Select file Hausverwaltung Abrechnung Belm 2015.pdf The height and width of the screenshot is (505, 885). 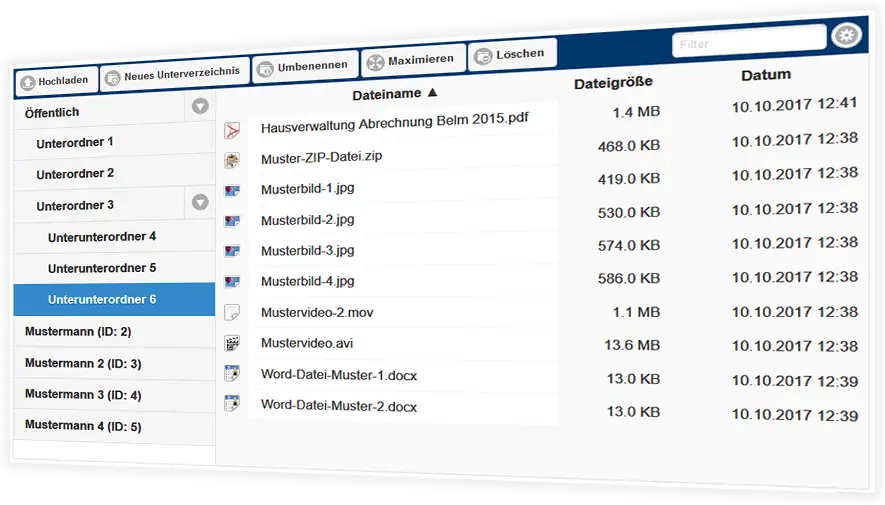[395, 122]
